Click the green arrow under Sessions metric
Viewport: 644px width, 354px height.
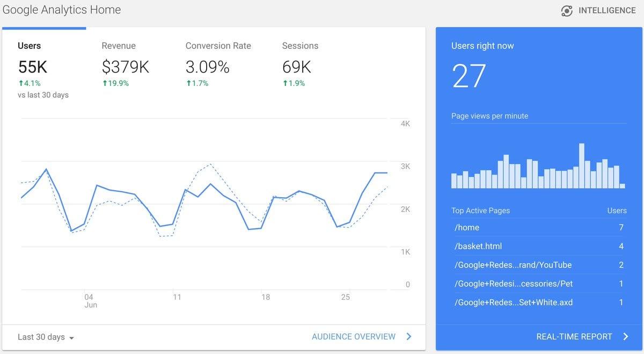(285, 83)
